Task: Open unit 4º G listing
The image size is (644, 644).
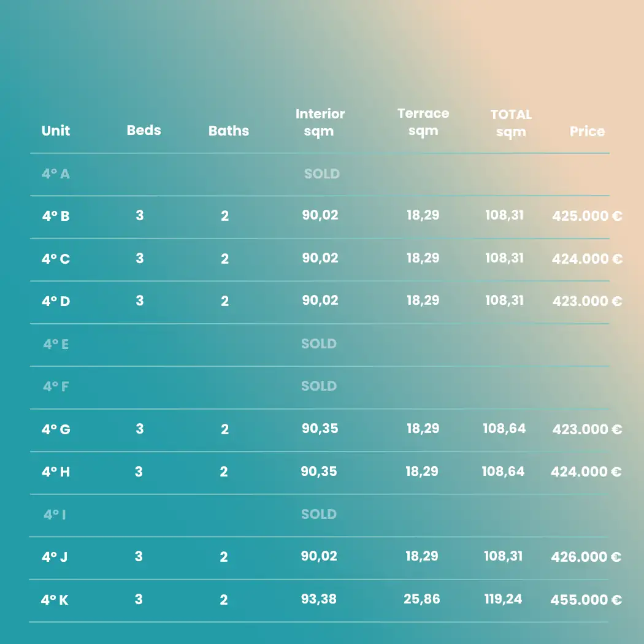Action: (56, 429)
